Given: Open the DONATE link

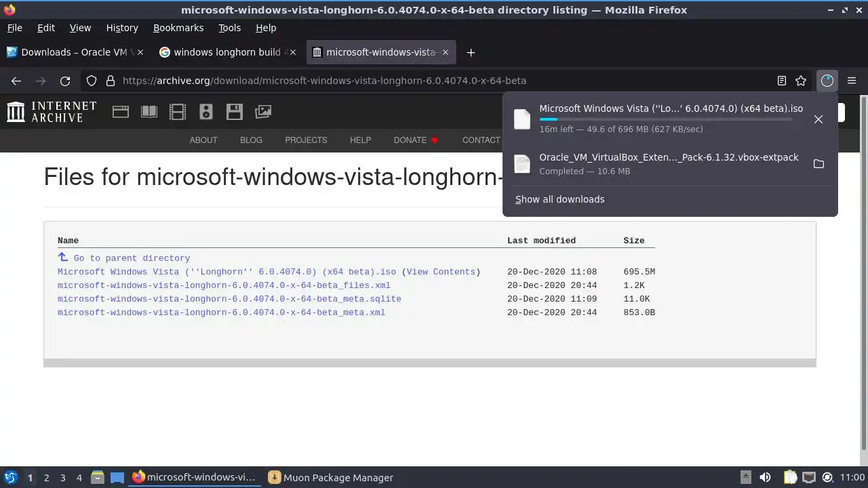Looking at the screenshot, I should coord(416,140).
